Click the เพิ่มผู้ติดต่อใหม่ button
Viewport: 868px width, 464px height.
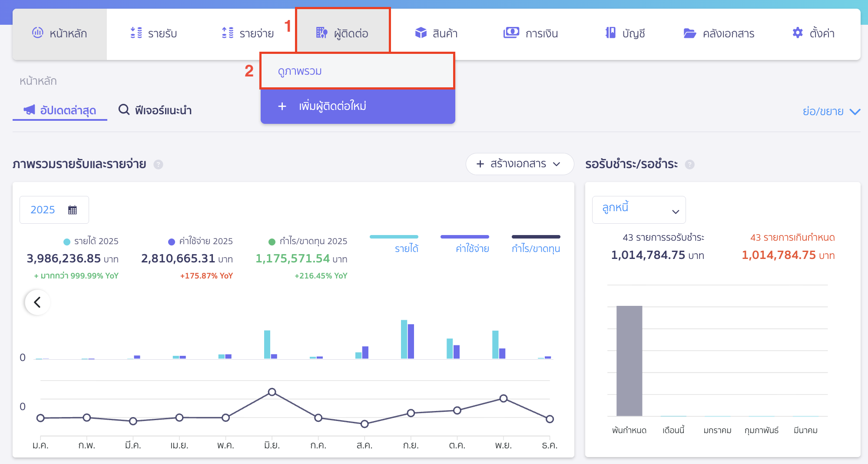(x=357, y=106)
